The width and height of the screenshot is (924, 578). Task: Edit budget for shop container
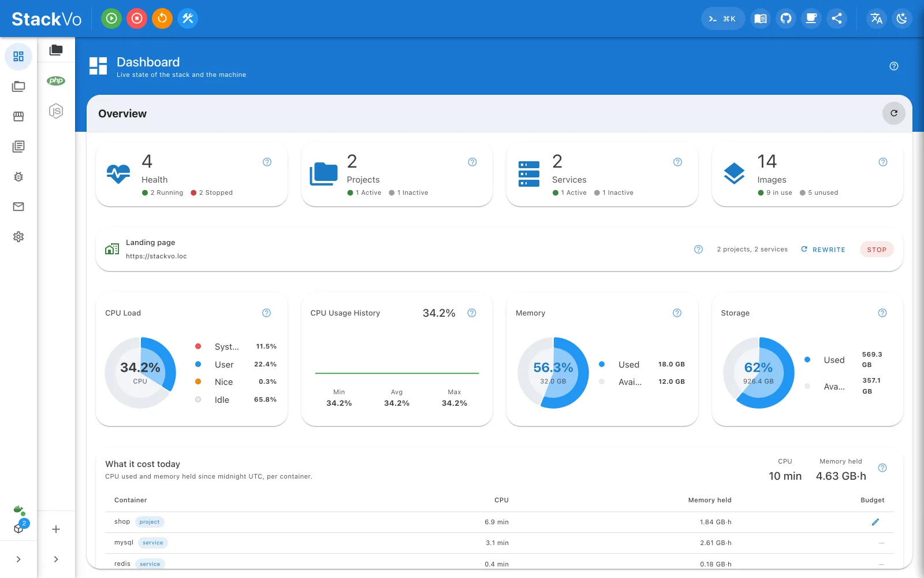pyautogui.click(x=875, y=522)
